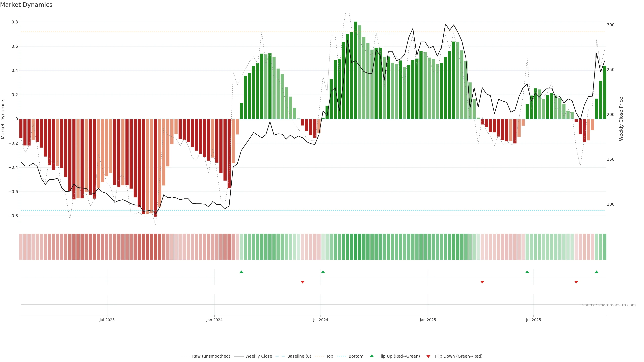
Task: Click the first red Flip Down triangle marker
Action: tap(303, 282)
